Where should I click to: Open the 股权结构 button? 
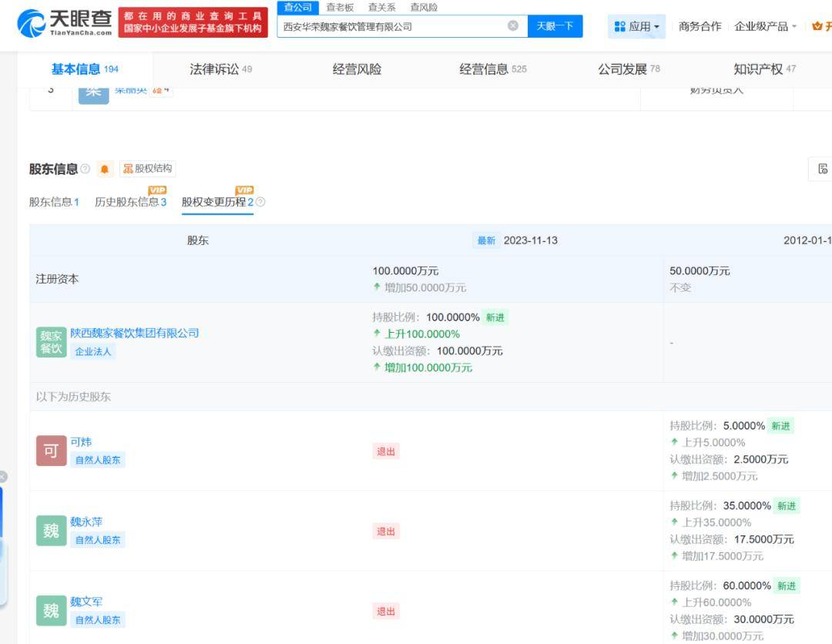pyautogui.click(x=148, y=169)
